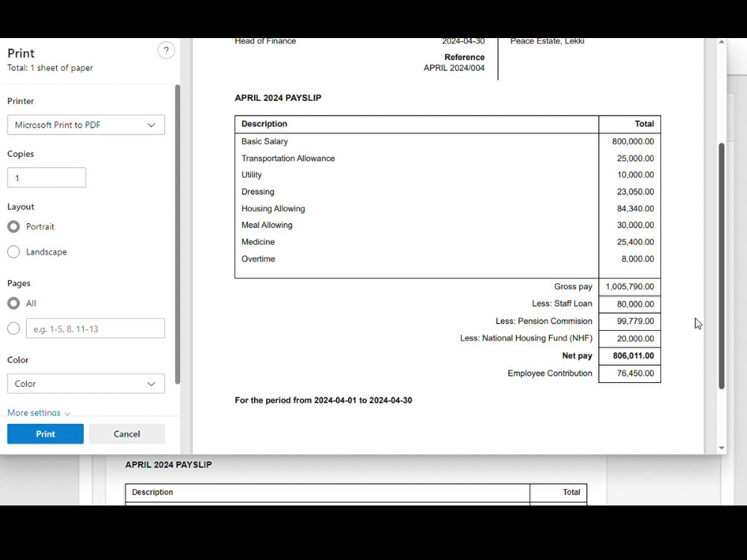Click APRIL 2024 PAYSLIP heading in background document
The height and width of the screenshot is (560, 747).
click(168, 464)
